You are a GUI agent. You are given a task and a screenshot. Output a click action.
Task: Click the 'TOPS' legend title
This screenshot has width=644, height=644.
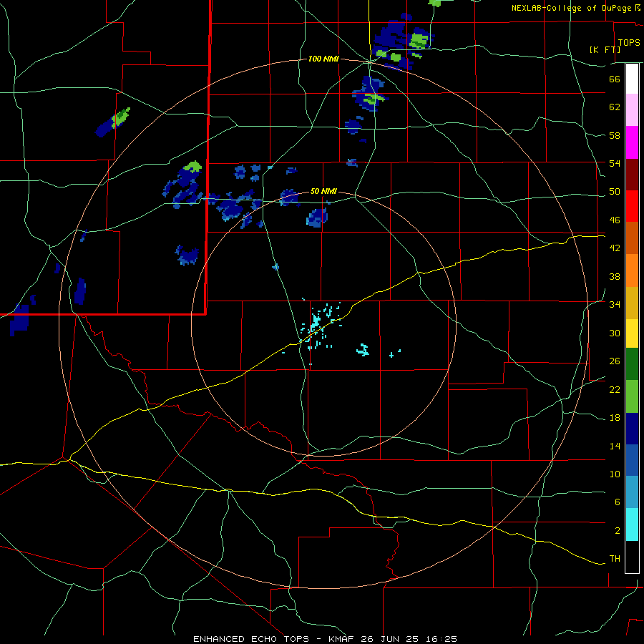[629, 43]
